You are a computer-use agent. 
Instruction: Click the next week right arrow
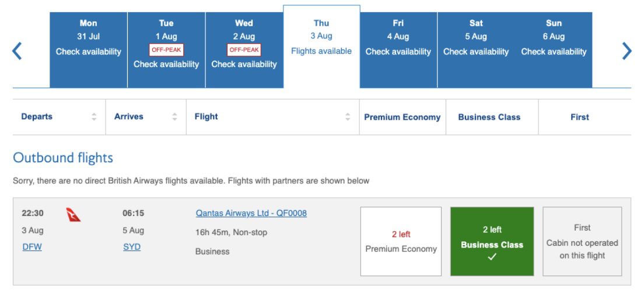click(627, 51)
